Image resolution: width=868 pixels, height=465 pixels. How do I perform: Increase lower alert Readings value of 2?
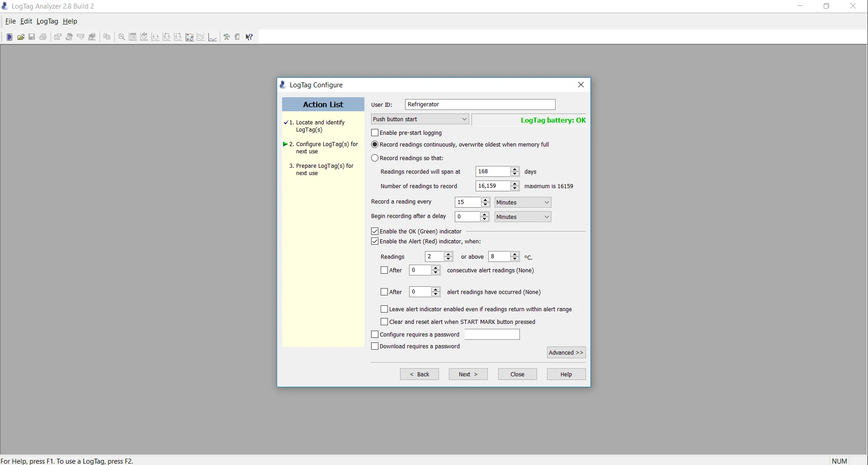448,254
